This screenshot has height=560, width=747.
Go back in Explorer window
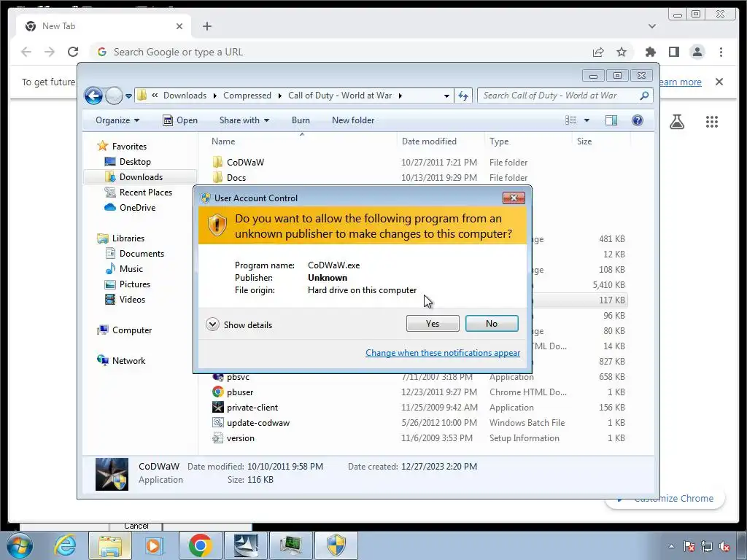(x=94, y=96)
